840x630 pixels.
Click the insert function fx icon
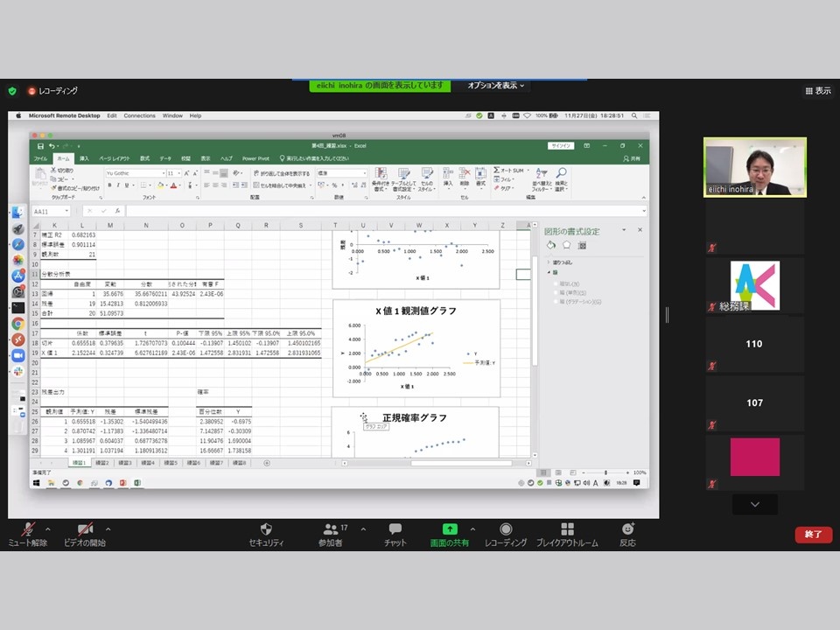click(x=117, y=211)
